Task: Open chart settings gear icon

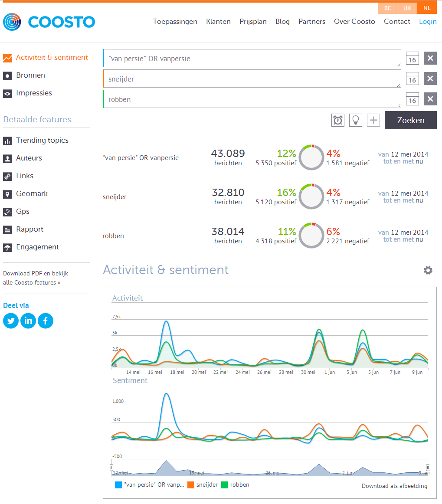Action: tap(428, 270)
